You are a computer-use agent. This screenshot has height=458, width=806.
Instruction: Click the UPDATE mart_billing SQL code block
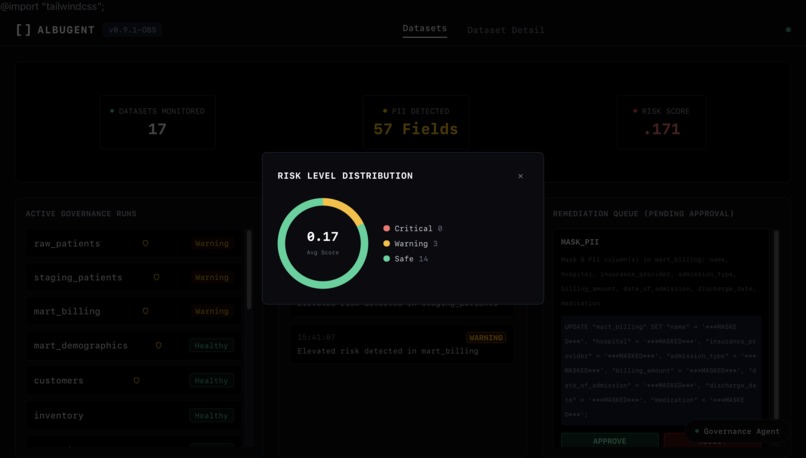click(661, 370)
